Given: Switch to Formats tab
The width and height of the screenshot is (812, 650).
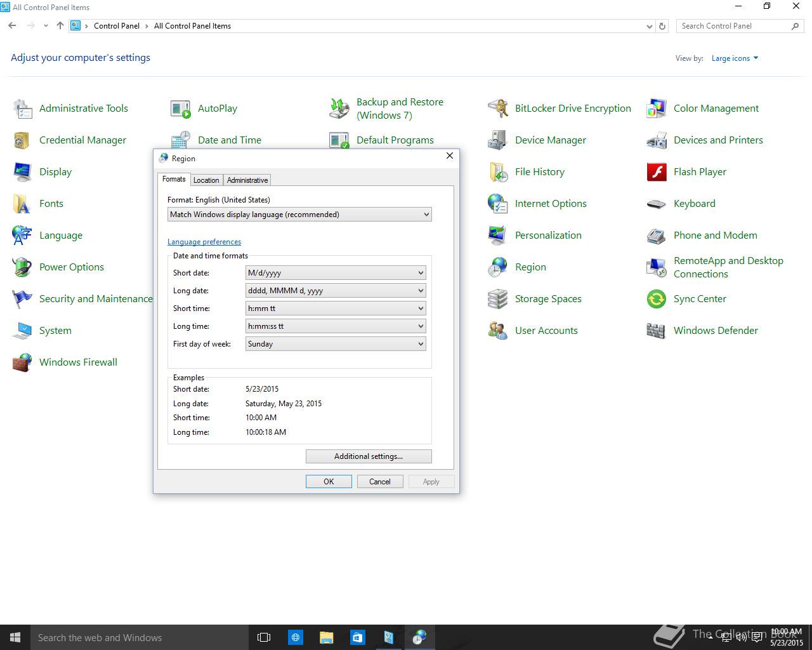Looking at the screenshot, I should coord(174,180).
